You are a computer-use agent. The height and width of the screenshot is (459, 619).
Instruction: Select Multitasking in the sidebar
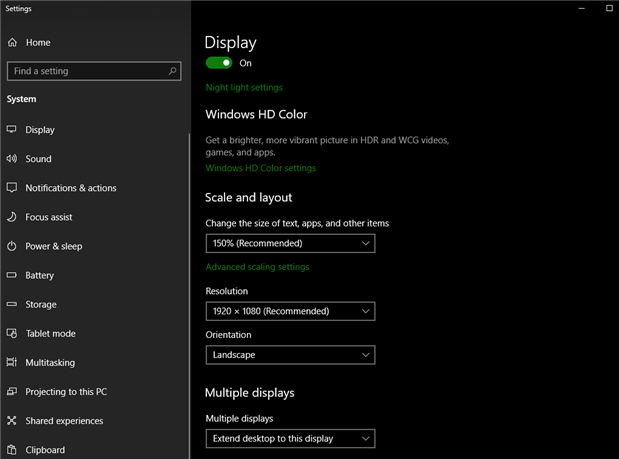(52, 363)
